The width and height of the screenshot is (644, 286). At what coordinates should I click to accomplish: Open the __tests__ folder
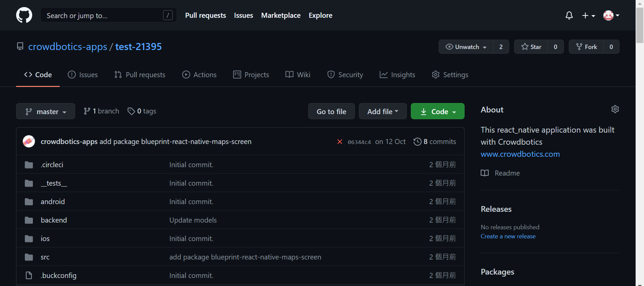click(54, 183)
